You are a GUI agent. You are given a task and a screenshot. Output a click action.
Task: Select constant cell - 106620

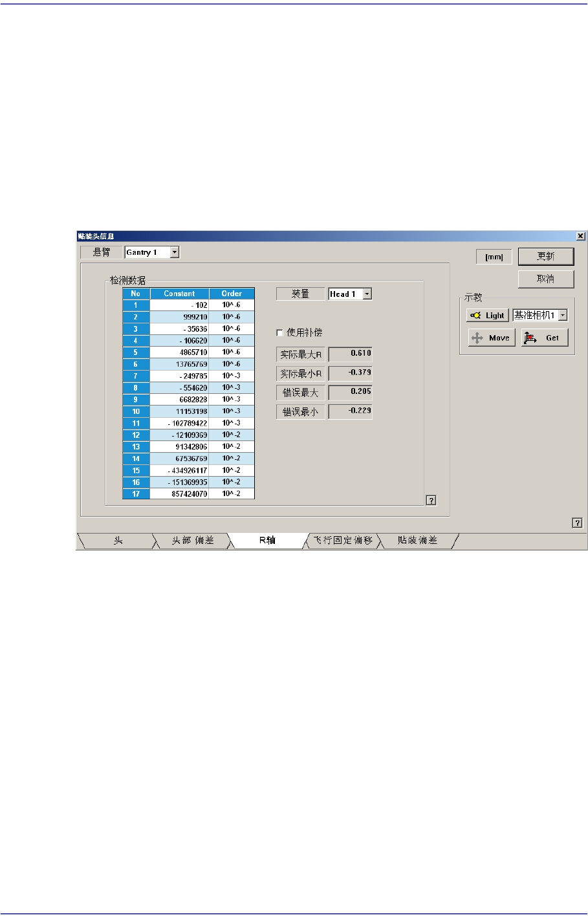pos(179,340)
